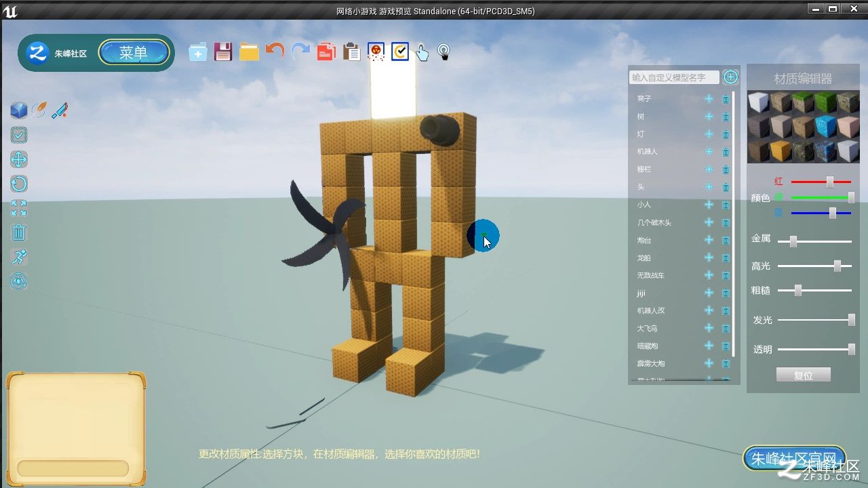Click the round plus button beside name field
The height and width of the screenshot is (488, 868).
point(730,77)
